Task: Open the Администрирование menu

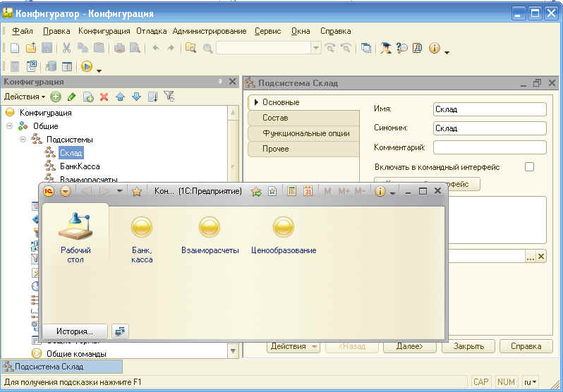Action: pyautogui.click(x=210, y=31)
